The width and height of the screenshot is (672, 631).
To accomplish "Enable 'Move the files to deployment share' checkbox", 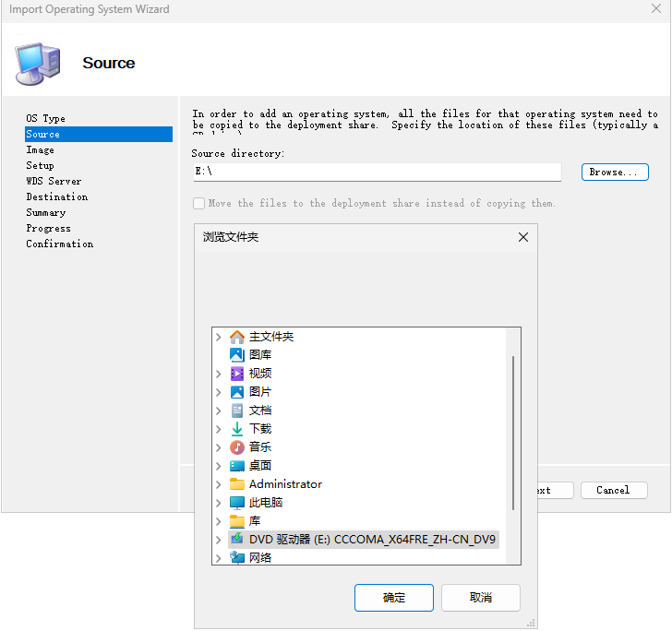I will coord(198,203).
